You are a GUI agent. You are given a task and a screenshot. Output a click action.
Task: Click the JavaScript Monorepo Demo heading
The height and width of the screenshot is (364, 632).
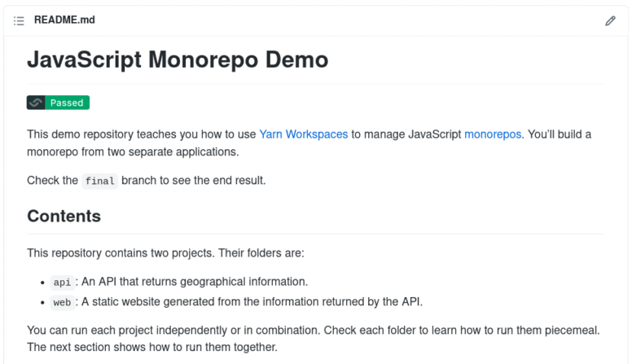[x=178, y=59]
